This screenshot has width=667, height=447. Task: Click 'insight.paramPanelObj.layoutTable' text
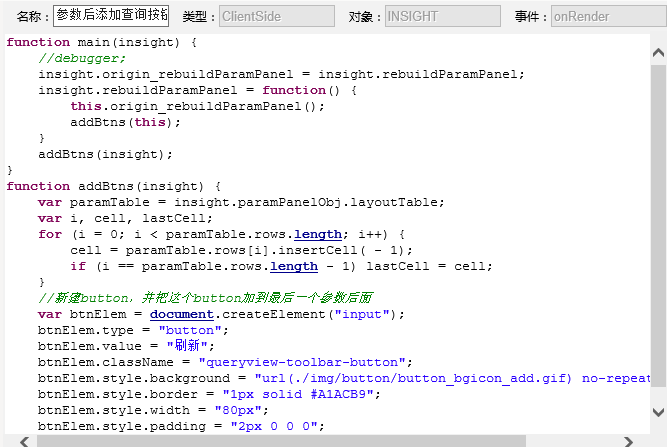(x=306, y=202)
